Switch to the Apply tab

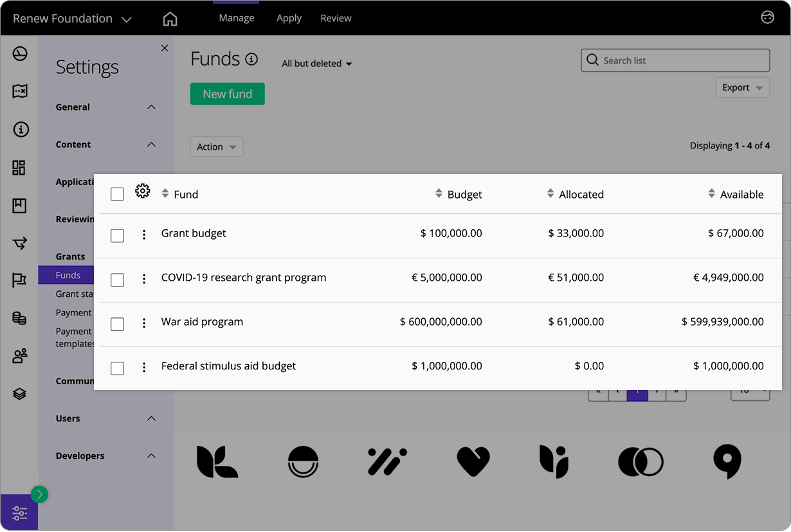[288, 18]
